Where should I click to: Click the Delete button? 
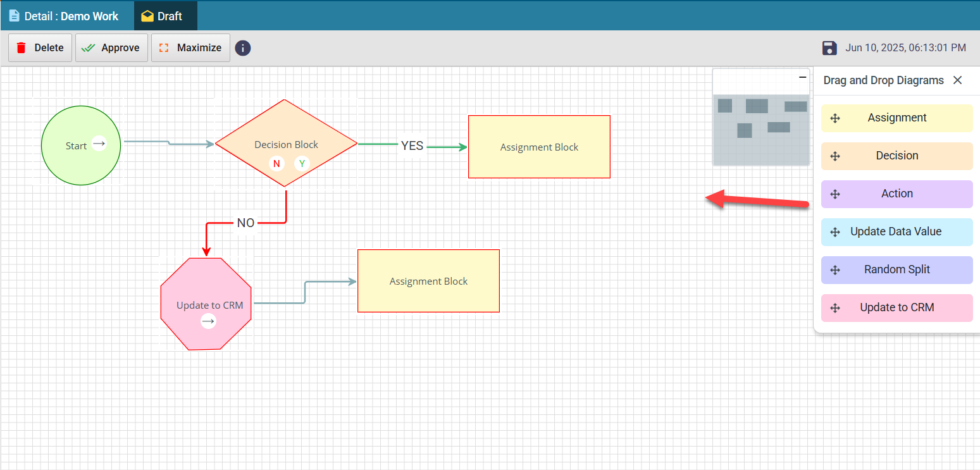pyautogui.click(x=40, y=48)
